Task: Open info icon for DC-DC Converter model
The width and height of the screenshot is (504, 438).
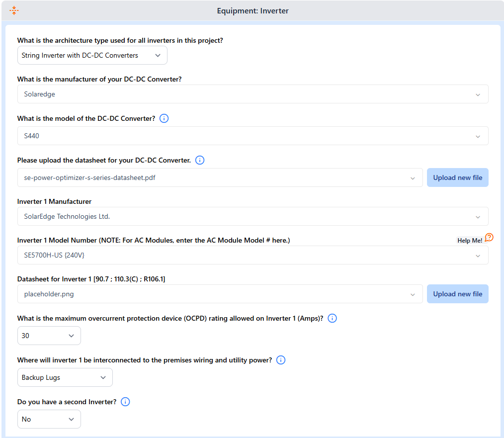Action: coord(164,118)
